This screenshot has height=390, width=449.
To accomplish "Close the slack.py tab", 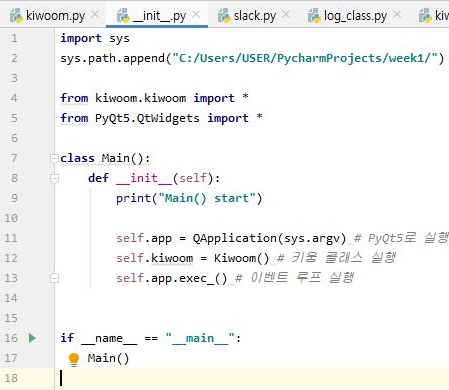I will 286,14.
